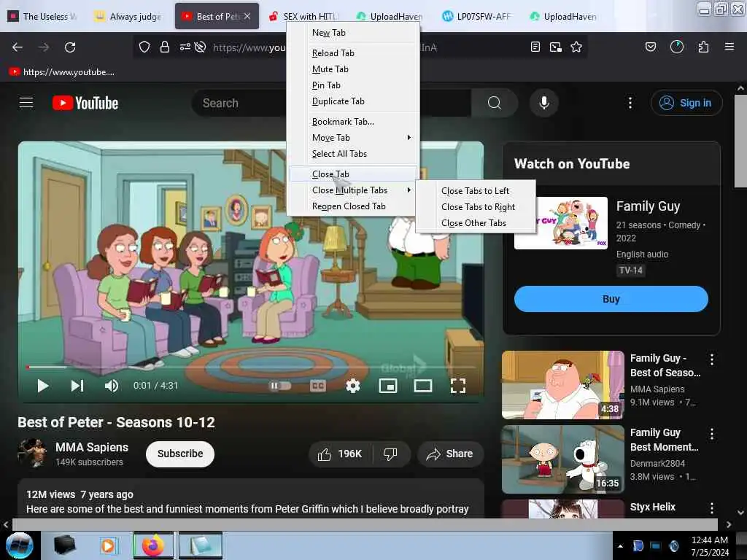Mute the video volume speaker icon
Viewport: 747px width, 560px height.
tap(112, 386)
